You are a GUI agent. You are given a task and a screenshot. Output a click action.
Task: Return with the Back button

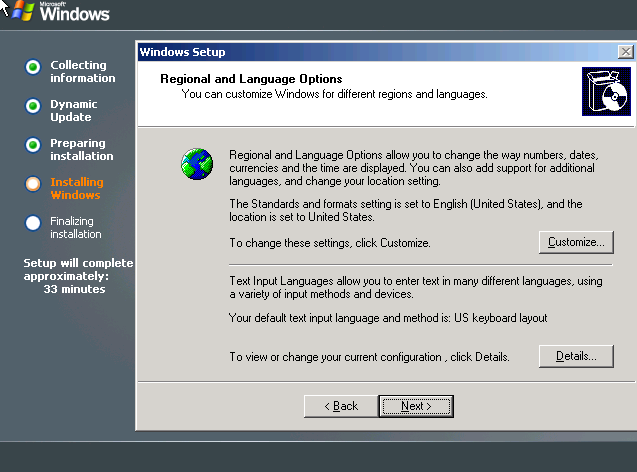point(341,406)
